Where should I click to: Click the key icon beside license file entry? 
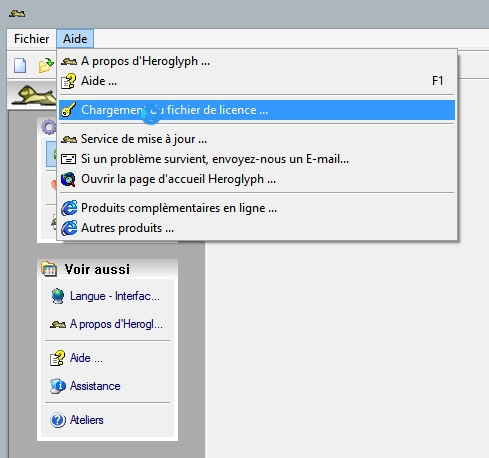pos(69,110)
